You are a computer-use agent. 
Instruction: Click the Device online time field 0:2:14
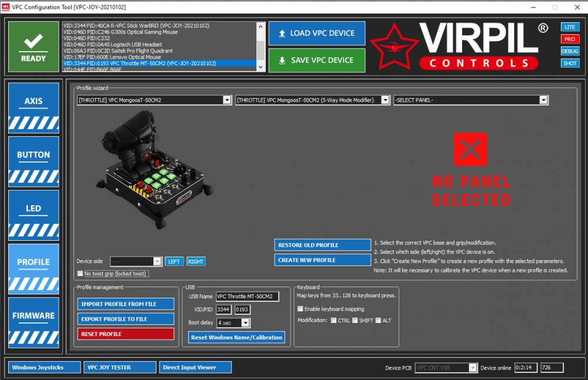pos(526,368)
